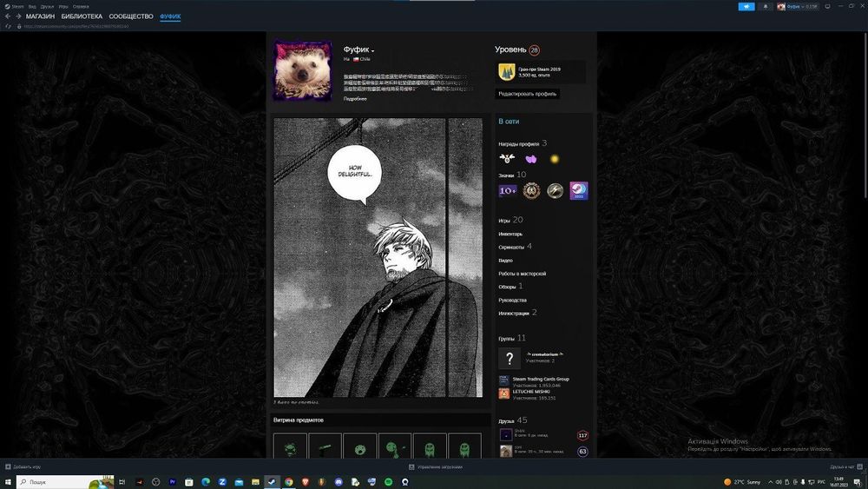Expand the Фуфик name history arrow
The height and width of the screenshot is (489, 868).
click(x=372, y=51)
